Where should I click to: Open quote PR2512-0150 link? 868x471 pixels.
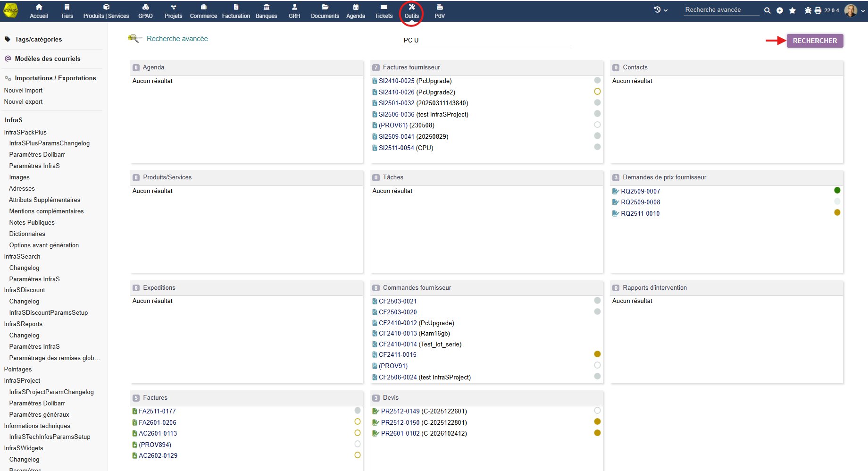click(x=424, y=422)
